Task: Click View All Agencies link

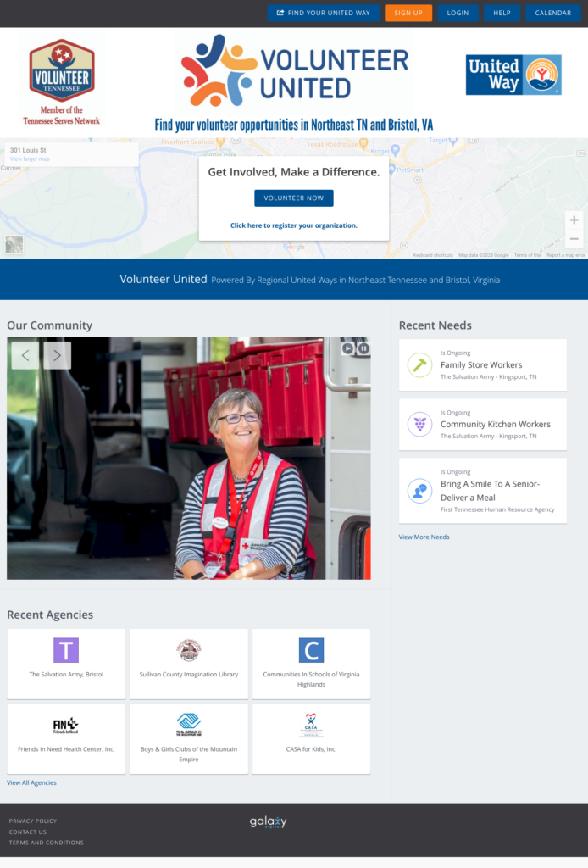Action: [x=31, y=782]
